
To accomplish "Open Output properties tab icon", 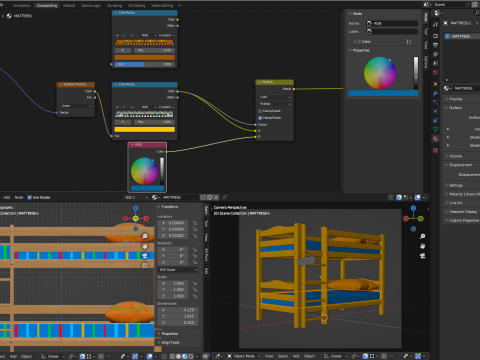I will [x=435, y=45].
